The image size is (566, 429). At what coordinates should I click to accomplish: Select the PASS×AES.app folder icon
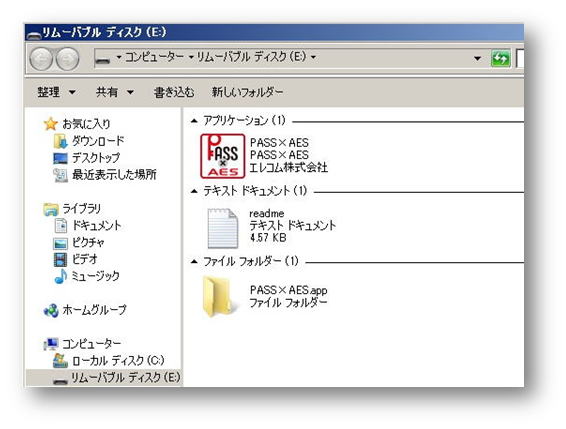(x=219, y=296)
